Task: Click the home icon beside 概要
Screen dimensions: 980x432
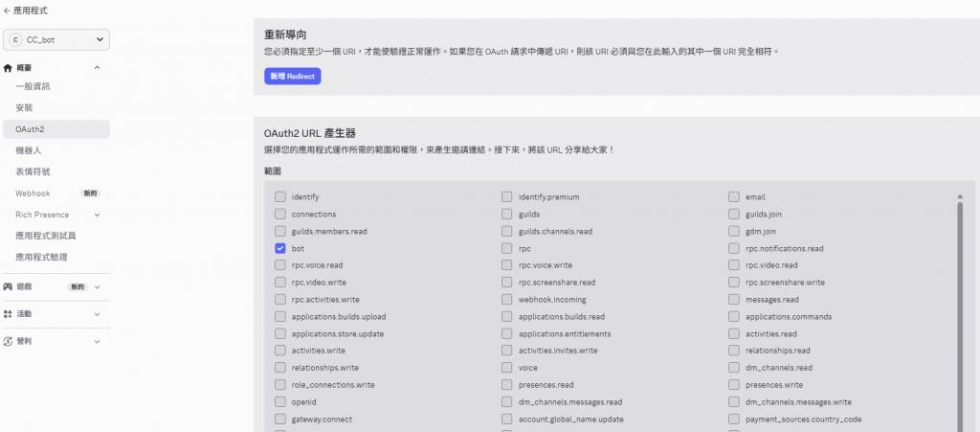Action: pos(8,67)
